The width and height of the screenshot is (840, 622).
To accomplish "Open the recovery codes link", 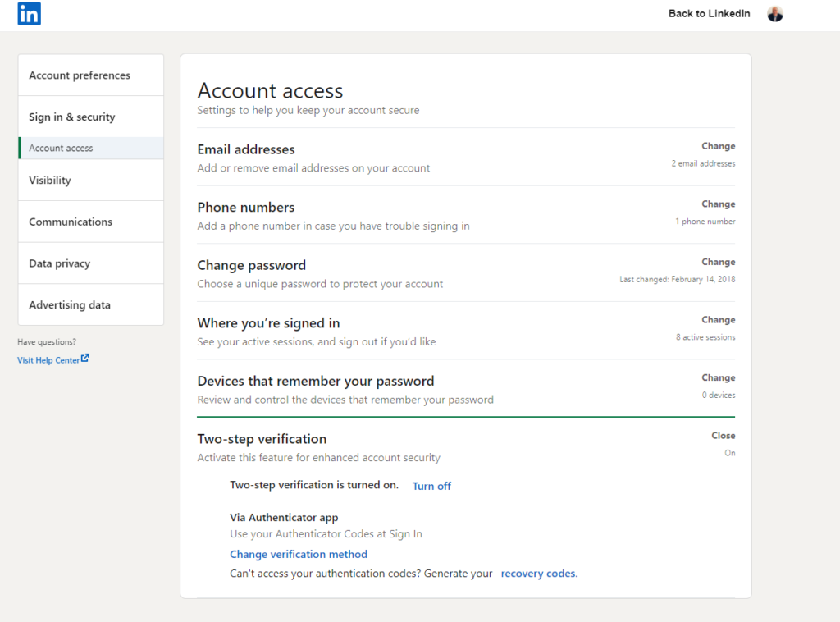I will pyautogui.click(x=539, y=574).
